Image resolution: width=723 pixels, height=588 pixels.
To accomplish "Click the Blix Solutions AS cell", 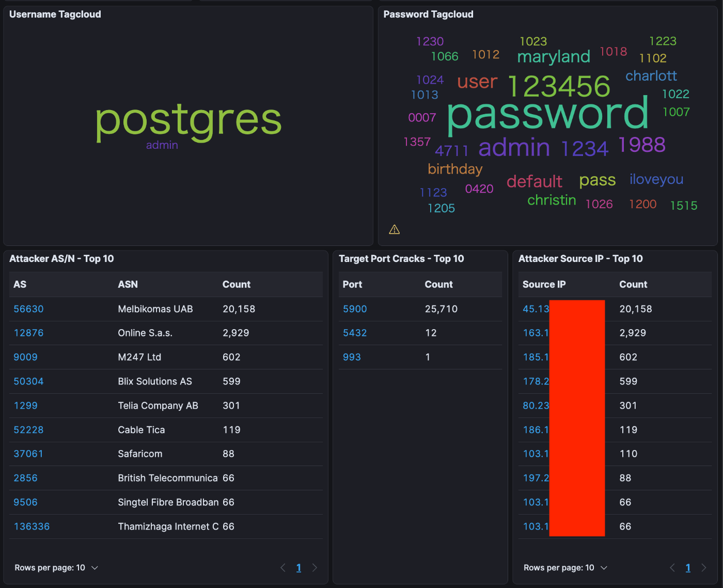I will (155, 381).
